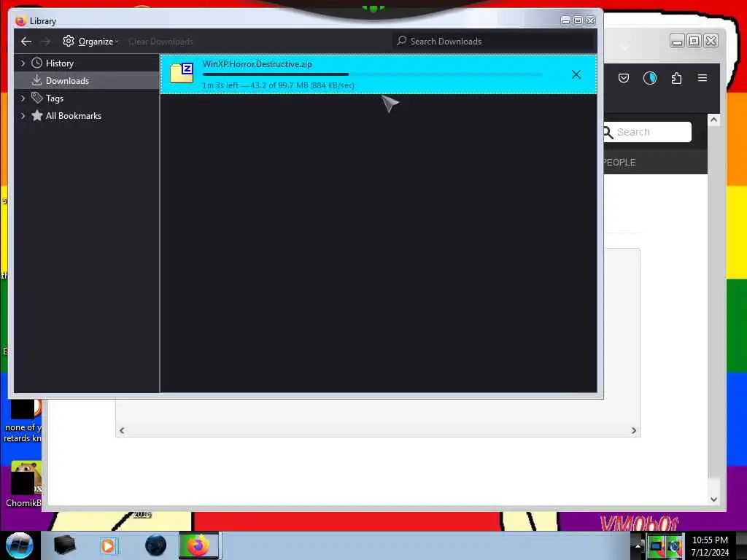Open Pocket icon in Firefox toolbar

[x=623, y=78]
